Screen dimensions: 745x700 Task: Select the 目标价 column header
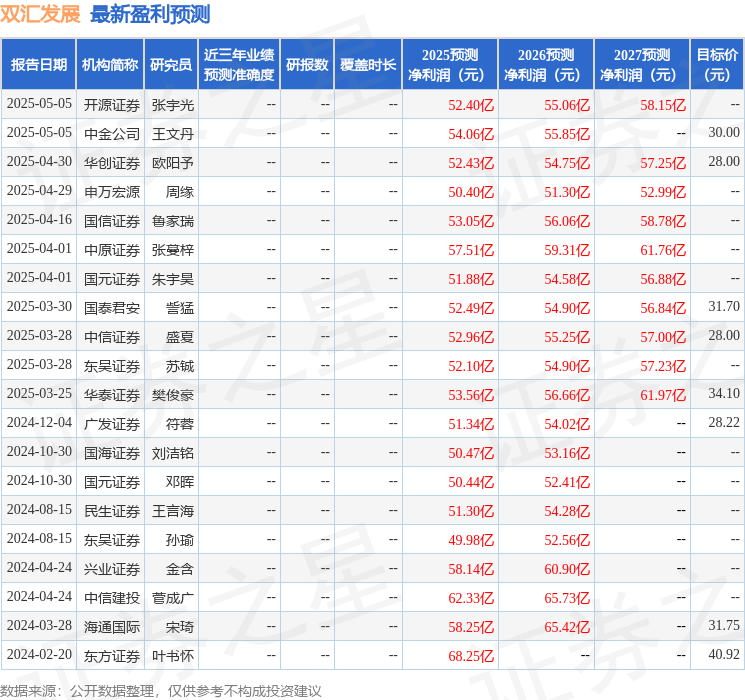(716, 65)
